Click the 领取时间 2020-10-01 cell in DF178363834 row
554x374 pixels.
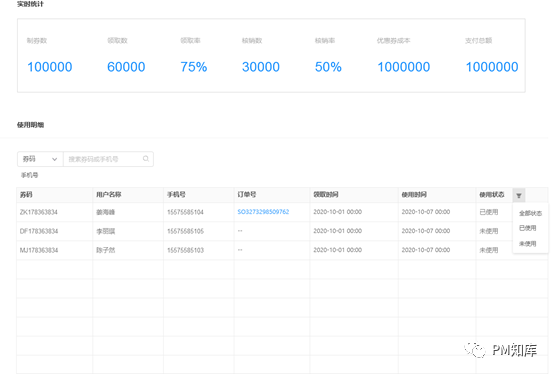click(x=338, y=231)
